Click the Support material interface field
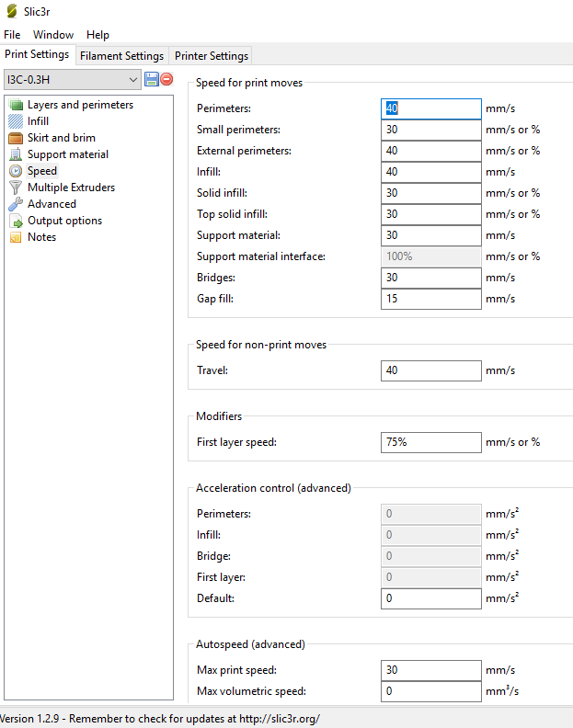The image size is (573, 728). (x=431, y=256)
